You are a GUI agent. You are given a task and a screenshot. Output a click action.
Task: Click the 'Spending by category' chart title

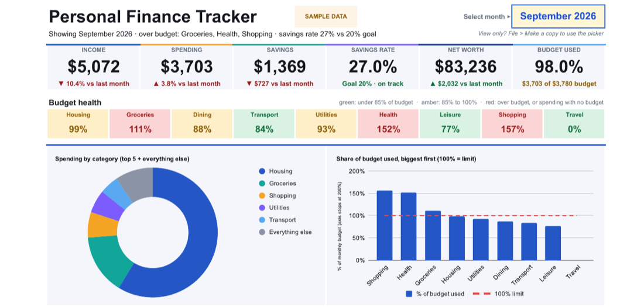(x=122, y=158)
